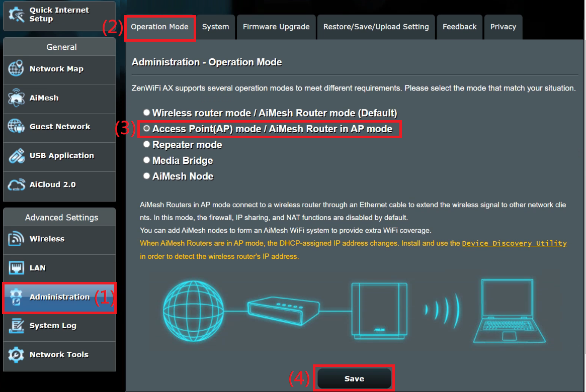
Task: Open LAN settings label
Action: (38, 268)
